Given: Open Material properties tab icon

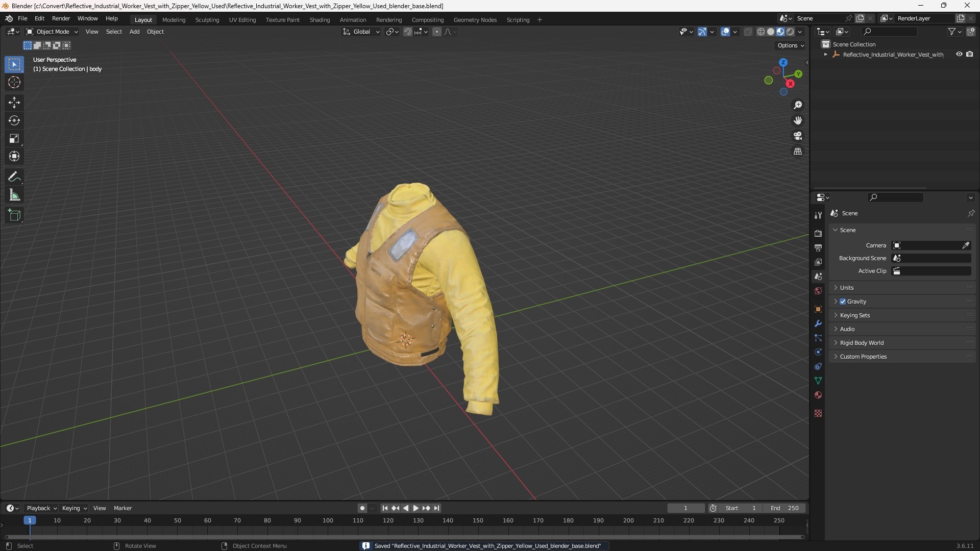Looking at the screenshot, I should coord(818,395).
